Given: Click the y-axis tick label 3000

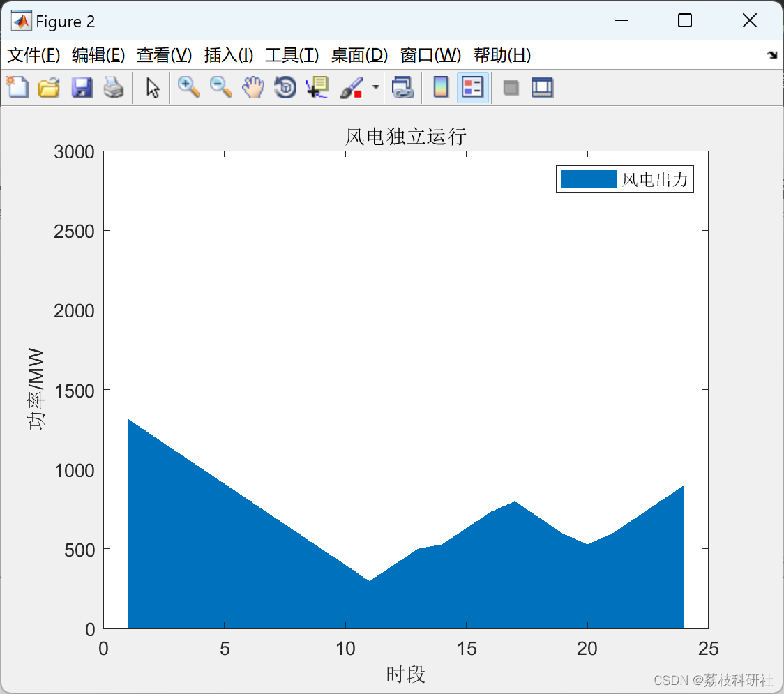Looking at the screenshot, I should [74, 151].
